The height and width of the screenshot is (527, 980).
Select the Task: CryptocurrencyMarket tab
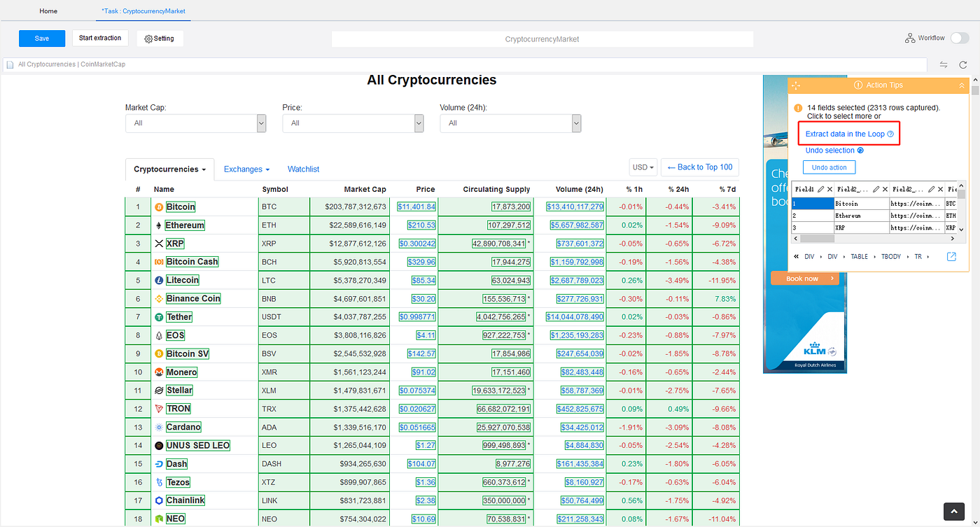click(144, 11)
